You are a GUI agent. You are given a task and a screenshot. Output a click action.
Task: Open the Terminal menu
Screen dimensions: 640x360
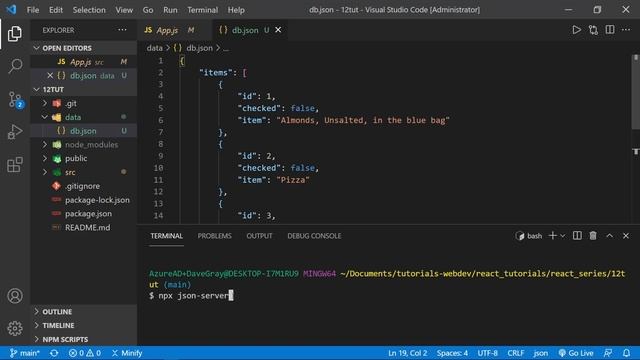(x=202, y=10)
